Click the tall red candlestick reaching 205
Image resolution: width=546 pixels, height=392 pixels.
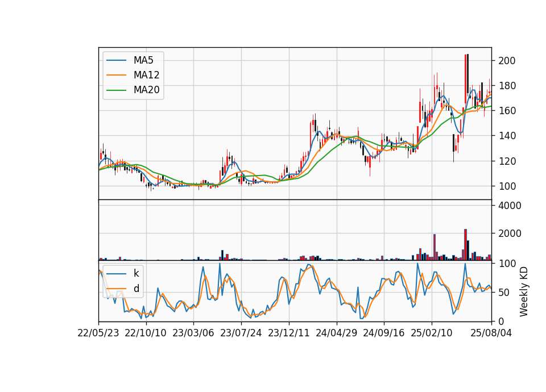point(466,79)
